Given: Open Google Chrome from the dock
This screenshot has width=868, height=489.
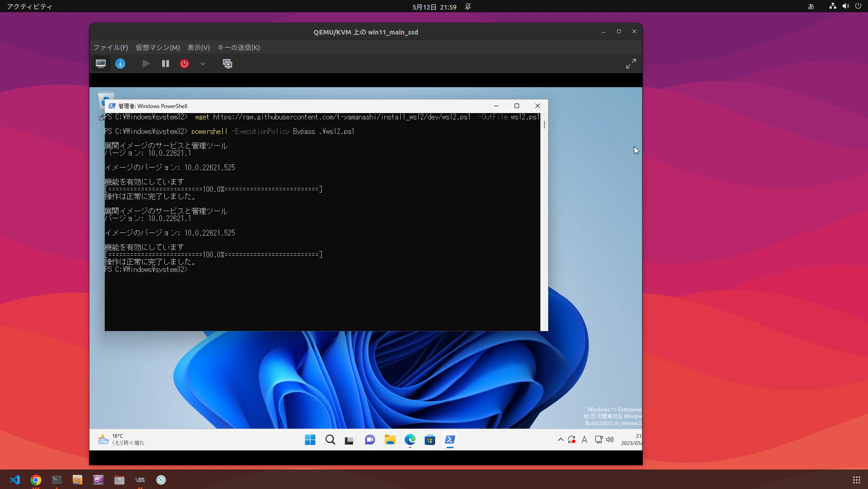Looking at the screenshot, I should (x=36, y=480).
